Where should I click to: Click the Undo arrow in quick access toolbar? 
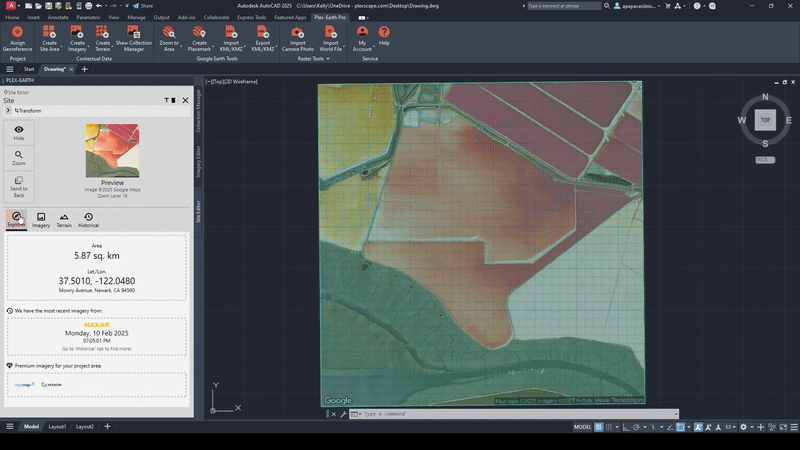coord(98,6)
